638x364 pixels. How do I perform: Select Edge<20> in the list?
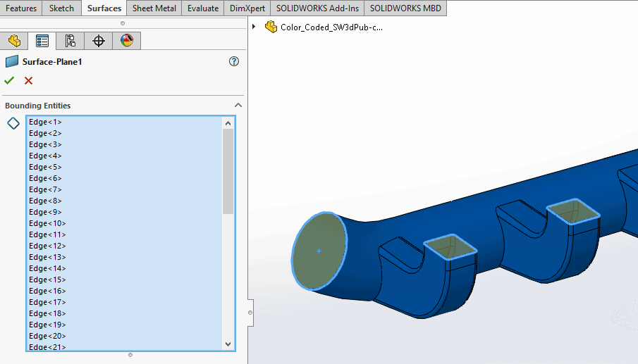tap(125, 336)
